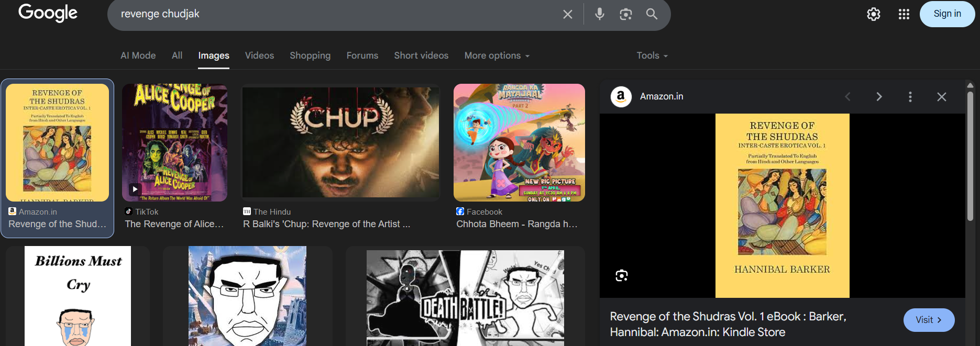Click TikTok source label under Alice Cooper
980x346 pixels.
coord(147,212)
